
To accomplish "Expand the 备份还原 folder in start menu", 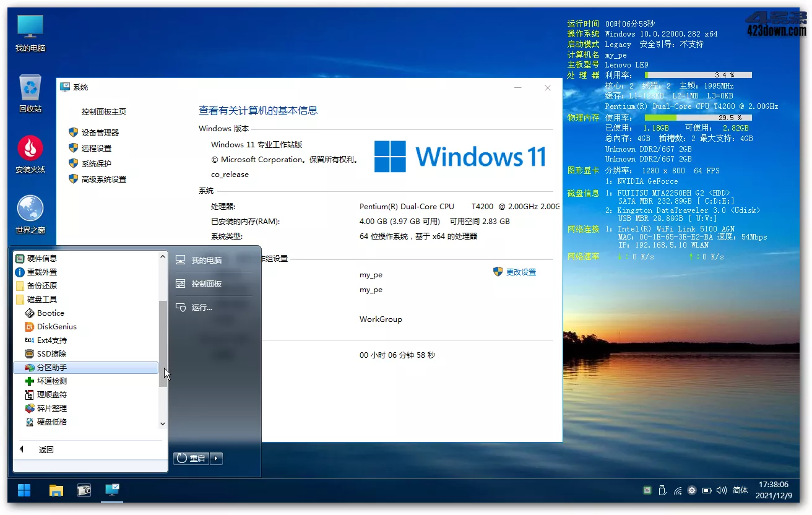I will pos(86,285).
